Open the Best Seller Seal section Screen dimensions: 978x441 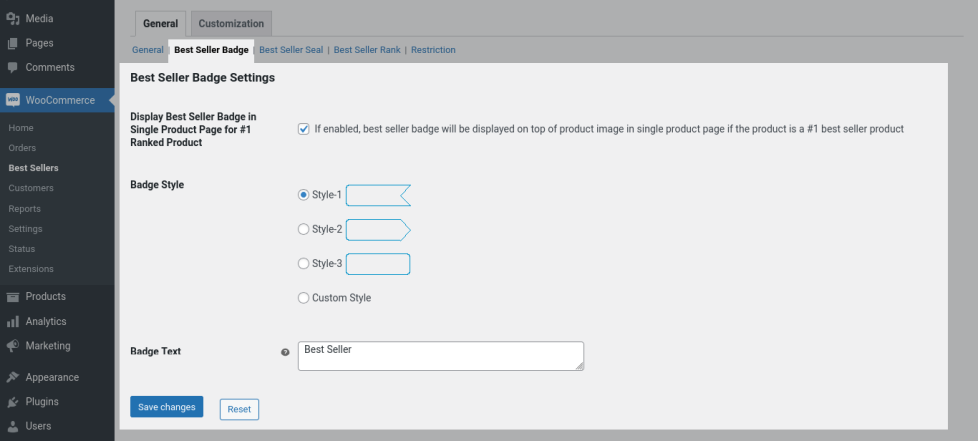coord(291,50)
